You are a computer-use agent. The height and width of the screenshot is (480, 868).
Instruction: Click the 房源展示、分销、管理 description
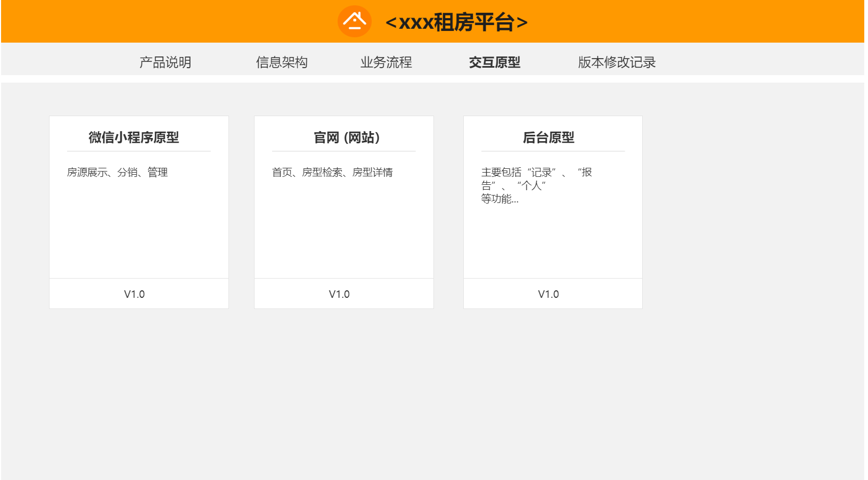[117, 172]
